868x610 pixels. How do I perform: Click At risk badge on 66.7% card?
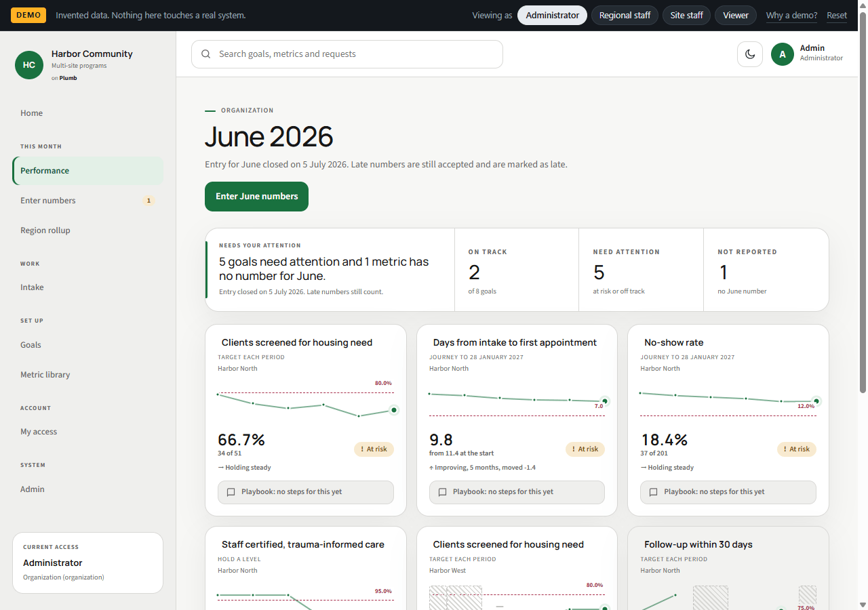point(374,449)
